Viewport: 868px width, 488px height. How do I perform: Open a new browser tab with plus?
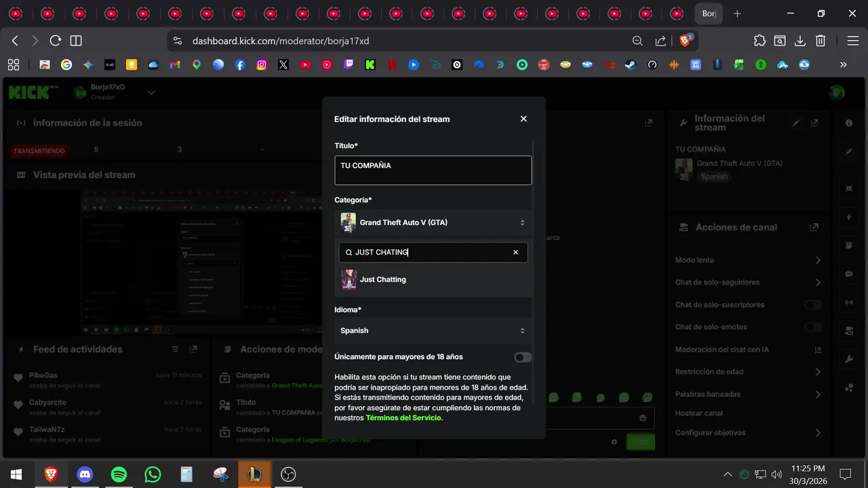(738, 14)
